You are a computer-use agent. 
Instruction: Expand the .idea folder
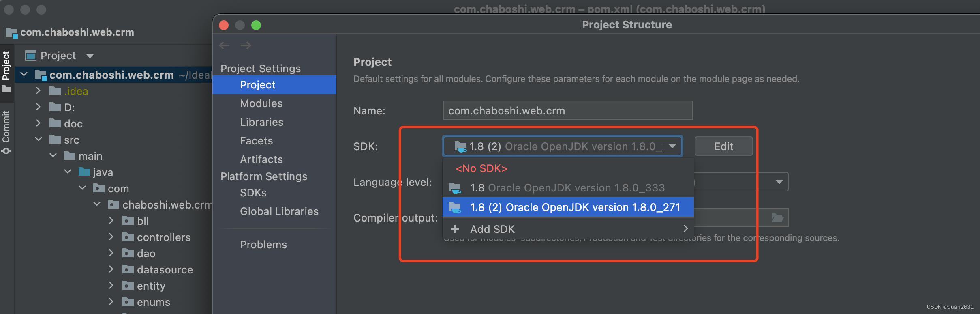coord(39,90)
